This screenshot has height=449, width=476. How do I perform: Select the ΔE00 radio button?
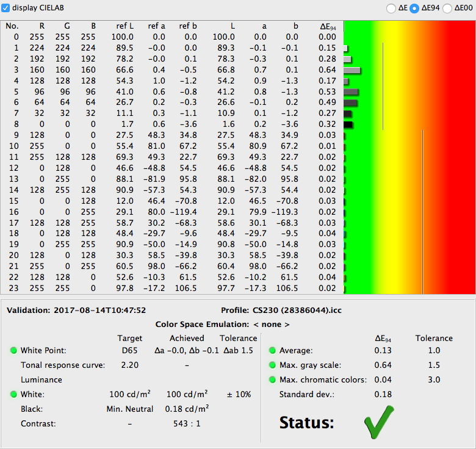[x=447, y=8]
